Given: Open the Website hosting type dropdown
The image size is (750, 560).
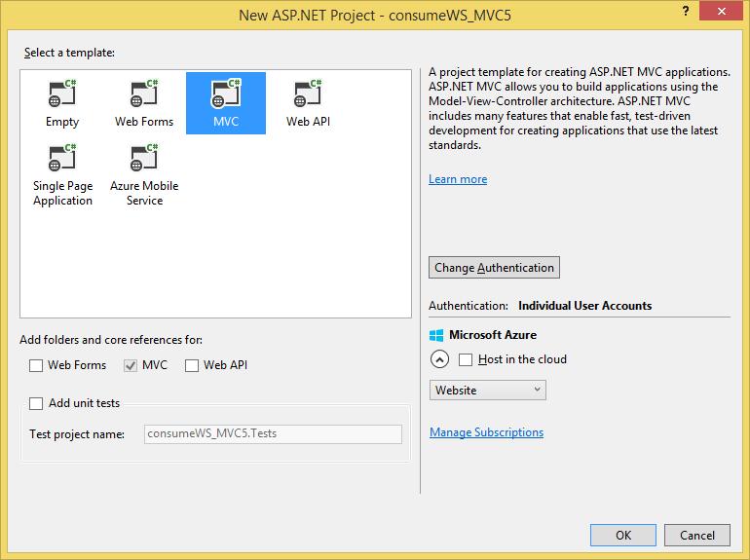Looking at the screenshot, I should 487,391.
